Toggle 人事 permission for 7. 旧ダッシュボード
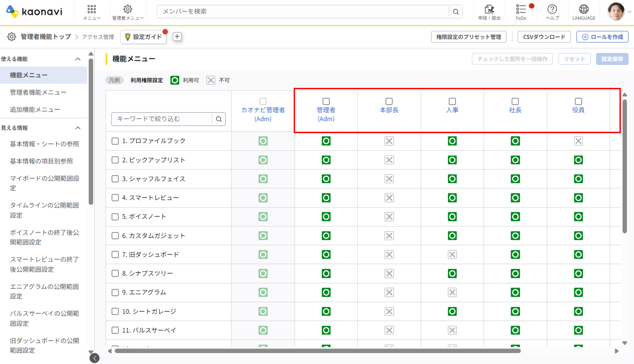 (x=452, y=254)
